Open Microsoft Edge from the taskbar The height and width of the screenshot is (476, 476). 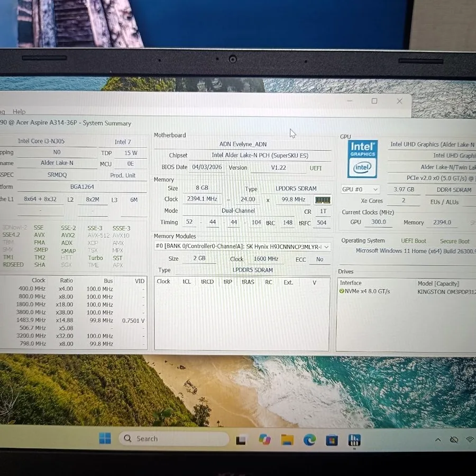tap(309, 440)
